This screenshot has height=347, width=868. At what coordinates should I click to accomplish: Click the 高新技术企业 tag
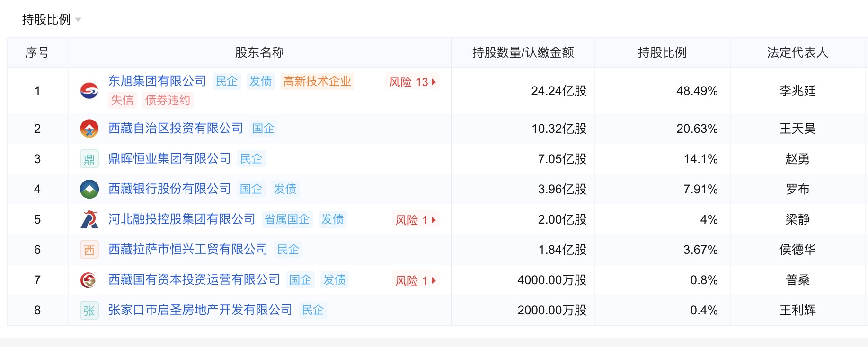(317, 81)
